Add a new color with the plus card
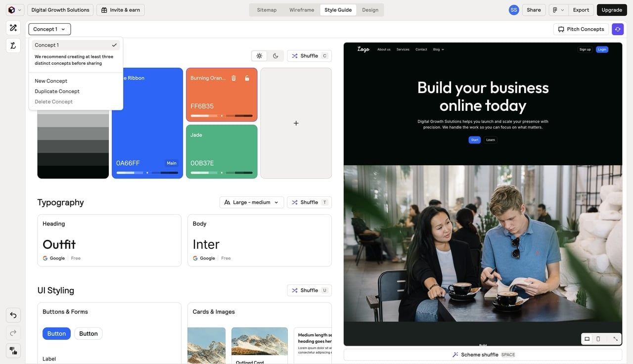633x364 pixels. [x=296, y=123]
